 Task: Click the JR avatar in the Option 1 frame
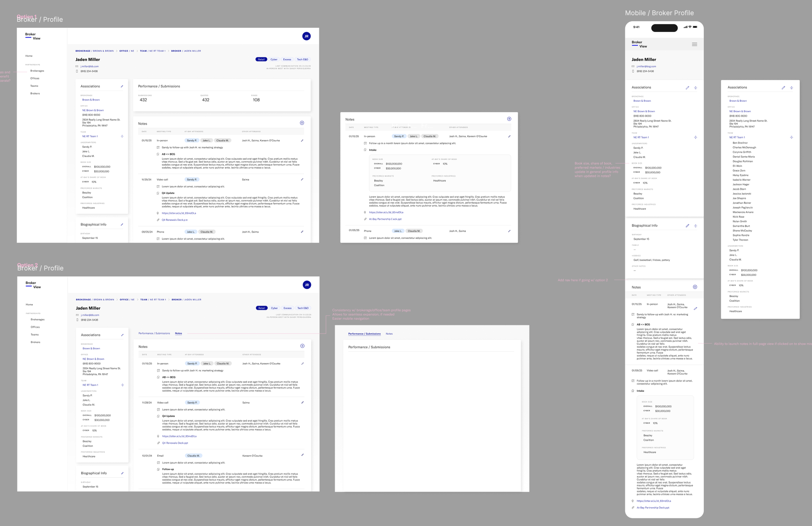(306, 36)
